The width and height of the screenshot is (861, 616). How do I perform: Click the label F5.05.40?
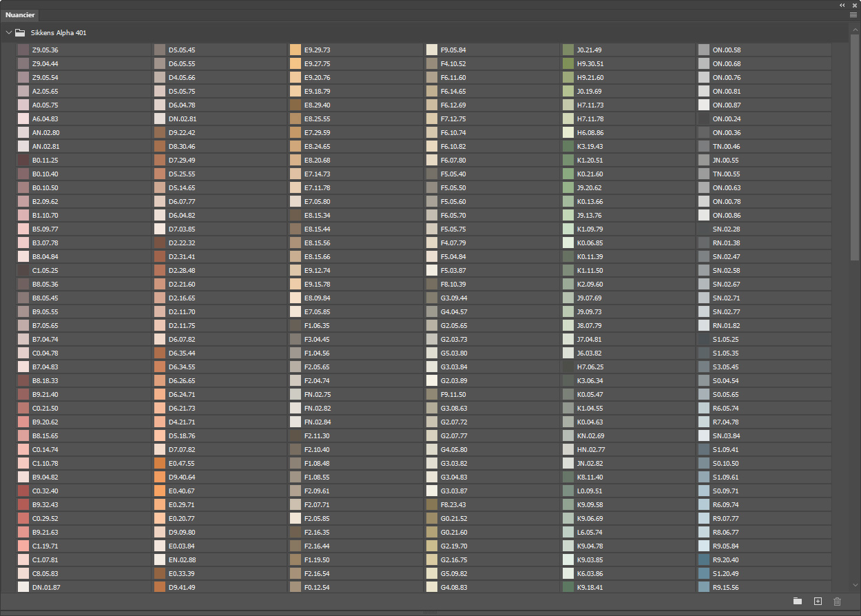(454, 174)
